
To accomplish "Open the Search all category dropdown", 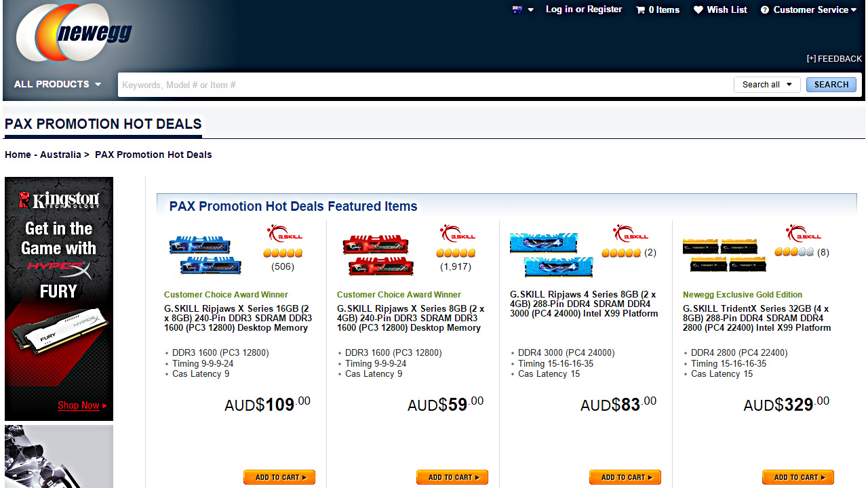I will pos(767,85).
